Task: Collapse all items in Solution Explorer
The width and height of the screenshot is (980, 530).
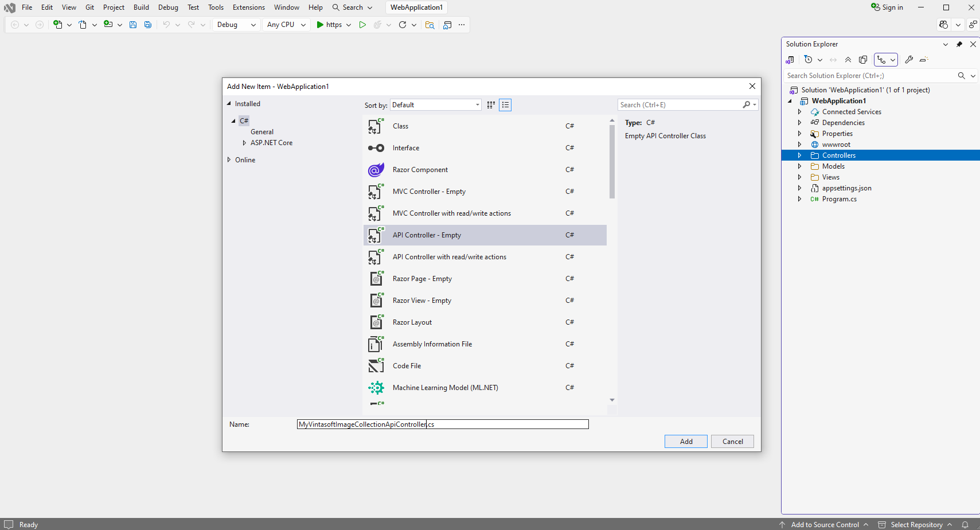Action: (x=848, y=60)
